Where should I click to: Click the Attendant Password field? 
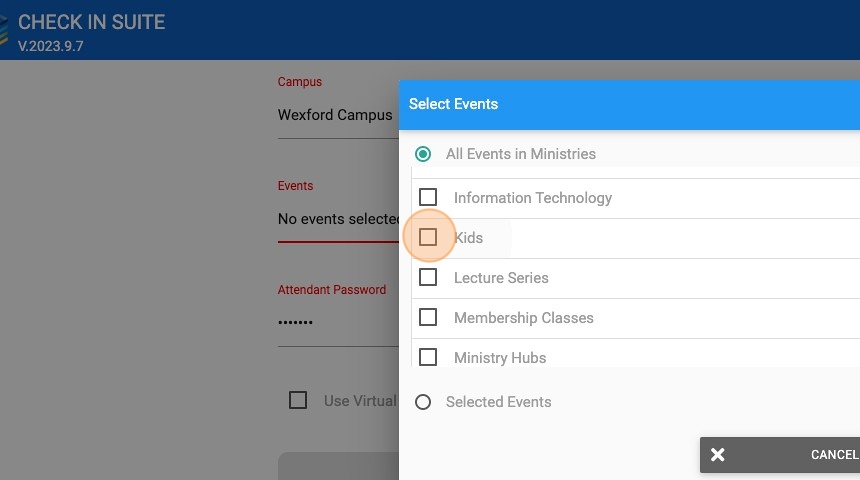(x=336, y=323)
